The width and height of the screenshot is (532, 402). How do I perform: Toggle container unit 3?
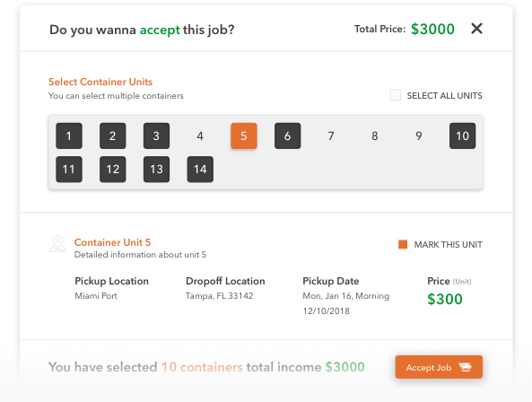(156, 135)
